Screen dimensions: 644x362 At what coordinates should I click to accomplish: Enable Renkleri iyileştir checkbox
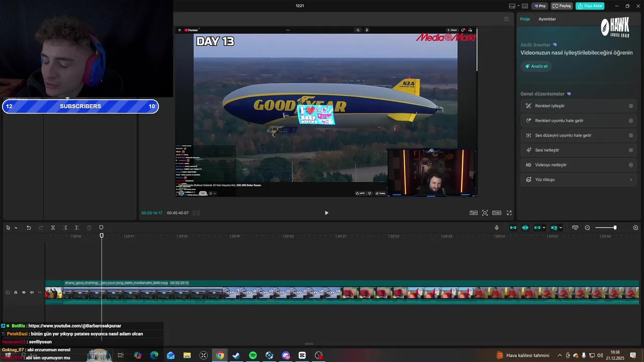tap(631, 106)
